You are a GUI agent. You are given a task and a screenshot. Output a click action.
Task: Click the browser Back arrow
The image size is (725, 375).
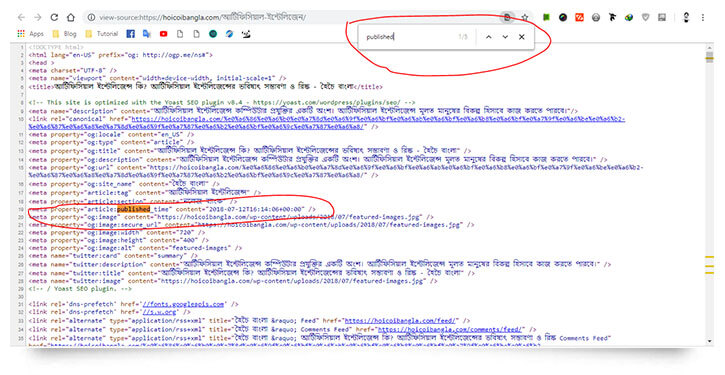(21, 18)
